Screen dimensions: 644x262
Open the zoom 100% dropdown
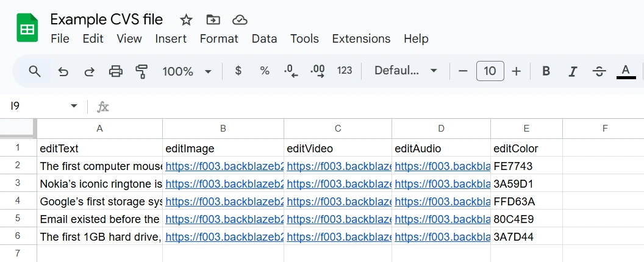click(x=187, y=71)
